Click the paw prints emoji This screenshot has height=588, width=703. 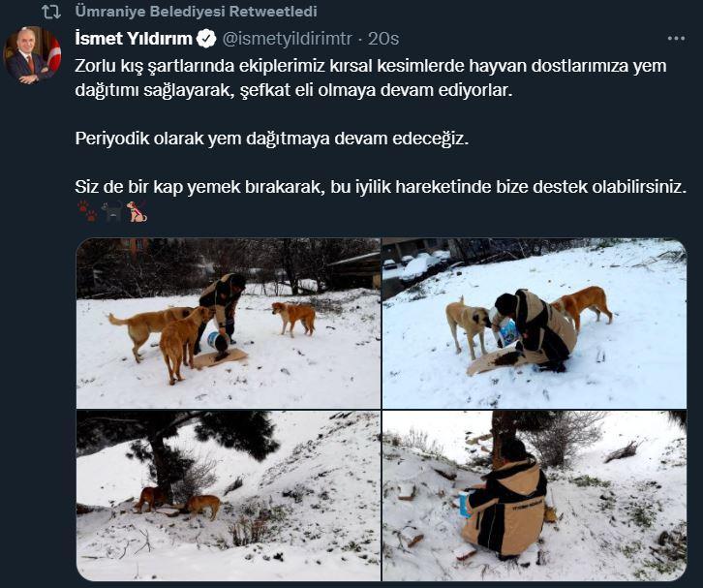87,212
